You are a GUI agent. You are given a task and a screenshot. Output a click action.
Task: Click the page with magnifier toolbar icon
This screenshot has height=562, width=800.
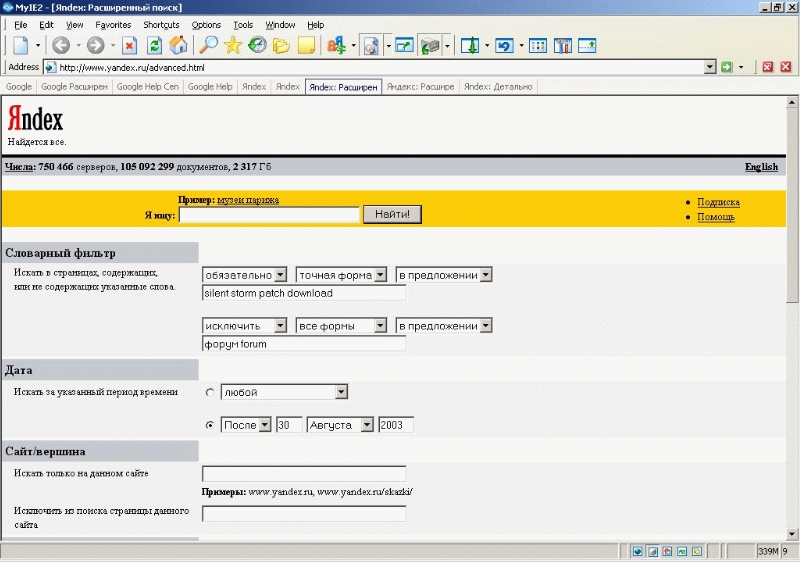click(371, 46)
